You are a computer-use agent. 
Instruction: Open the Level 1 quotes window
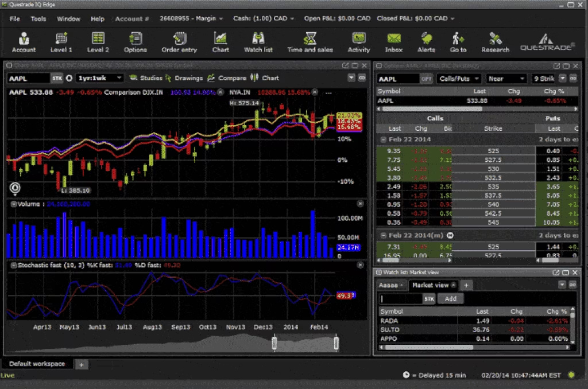point(61,42)
